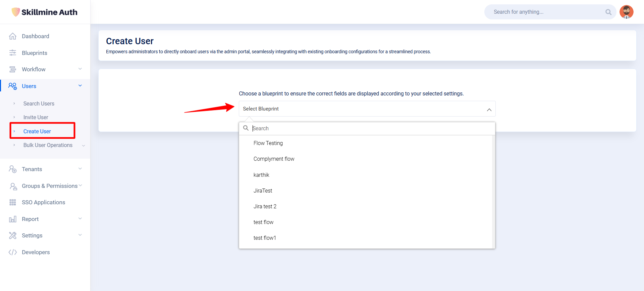The height and width of the screenshot is (291, 644).
Task: Click the Developers code brackets icon
Action: coord(13,252)
